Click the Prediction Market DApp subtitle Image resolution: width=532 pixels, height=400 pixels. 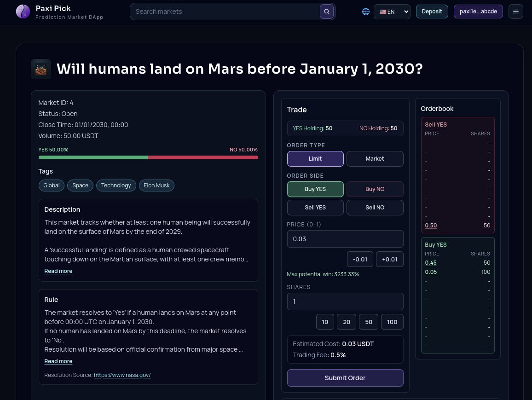tap(69, 17)
